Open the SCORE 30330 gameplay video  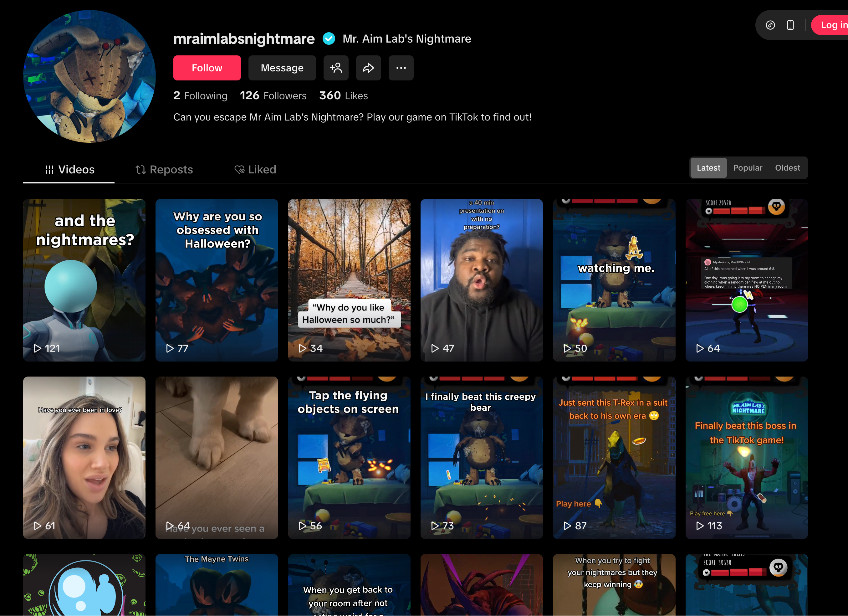click(747, 585)
